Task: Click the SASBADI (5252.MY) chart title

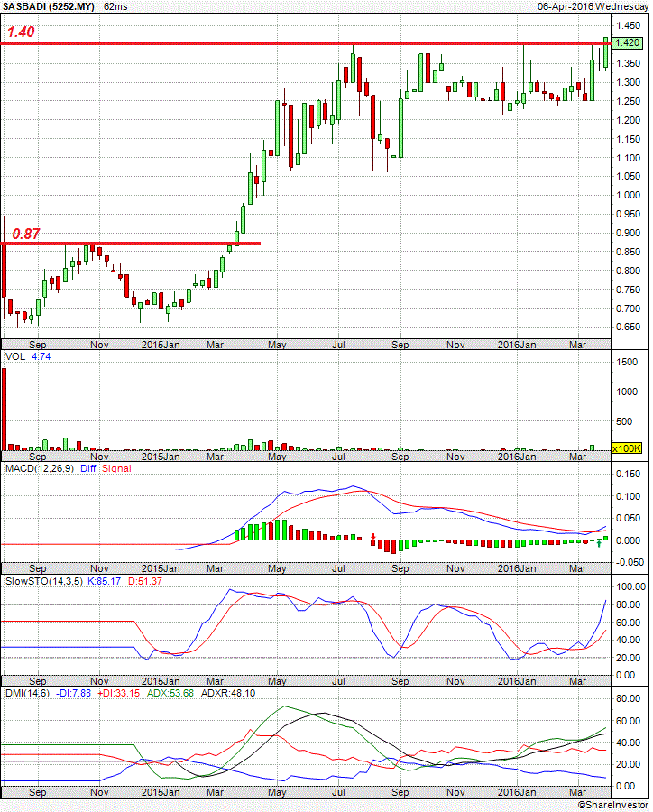Action: click(49, 6)
